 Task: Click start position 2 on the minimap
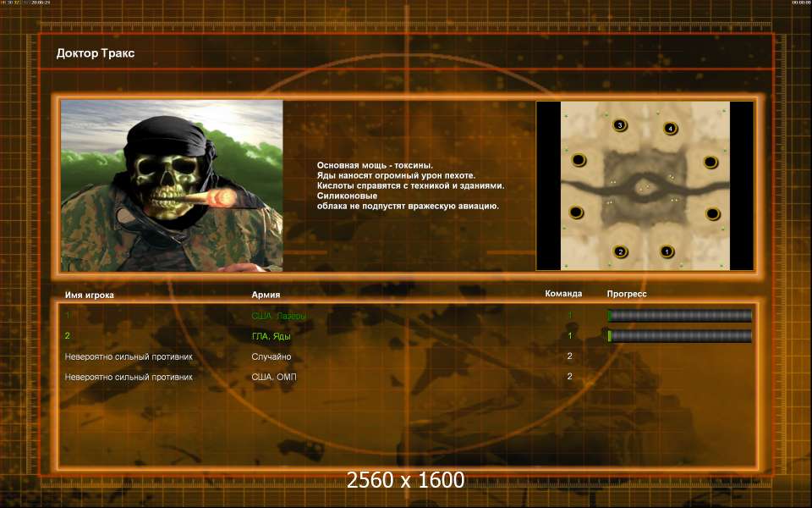(x=620, y=252)
